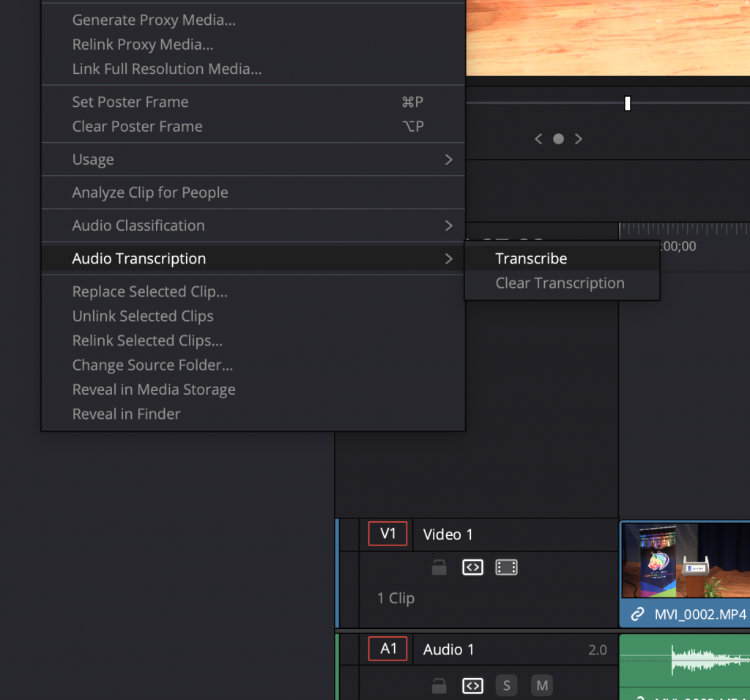Mute the Audio 1 track

point(541,686)
